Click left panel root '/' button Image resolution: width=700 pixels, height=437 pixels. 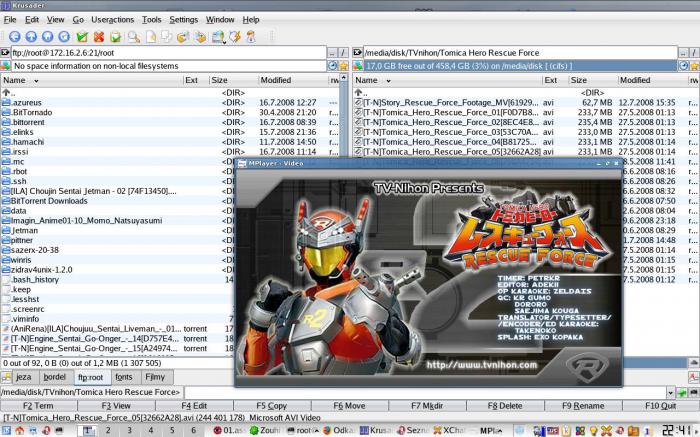343,53
